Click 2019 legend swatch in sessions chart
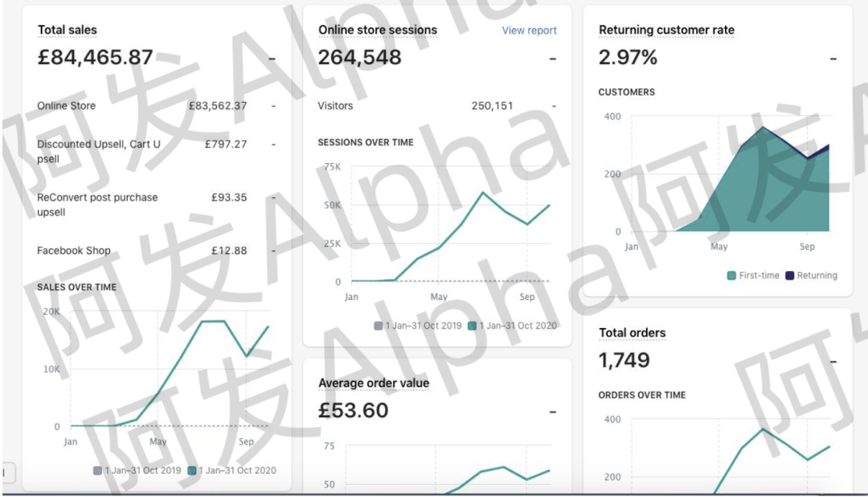868x497 pixels. click(x=379, y=326)
